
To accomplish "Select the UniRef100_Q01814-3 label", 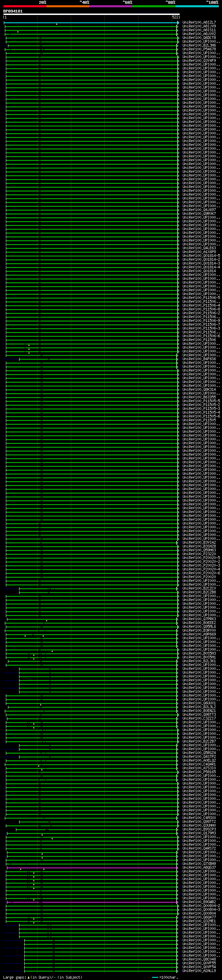I will coord(201,263).
